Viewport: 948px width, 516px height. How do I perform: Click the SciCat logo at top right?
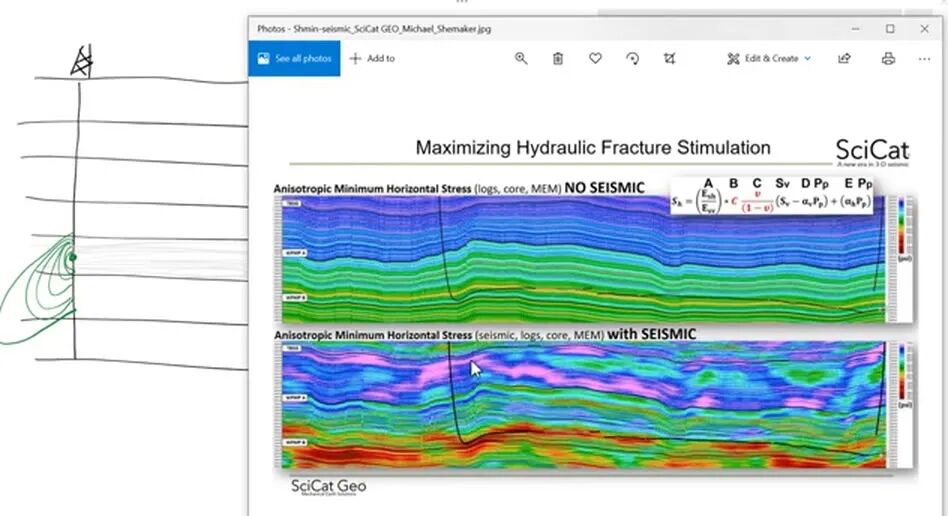[872, 152]
